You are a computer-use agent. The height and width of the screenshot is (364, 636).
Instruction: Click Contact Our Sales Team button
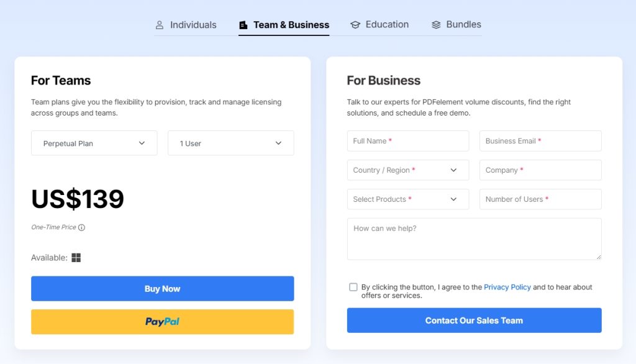[474, 320]
